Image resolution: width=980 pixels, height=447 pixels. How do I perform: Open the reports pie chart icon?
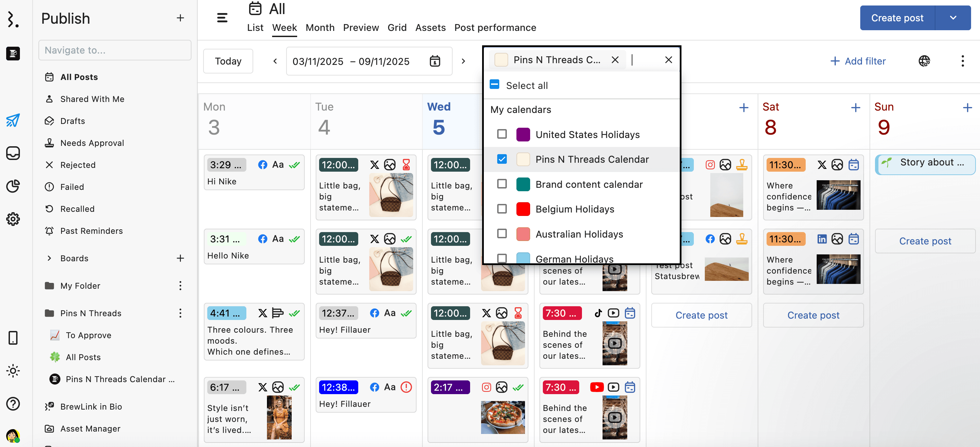[x=13, y=186]
